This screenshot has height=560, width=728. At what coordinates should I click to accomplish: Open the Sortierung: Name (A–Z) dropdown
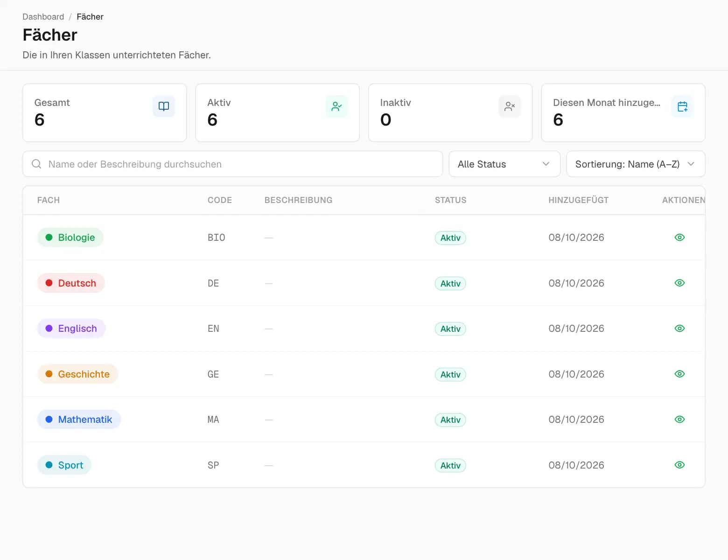tap(636, 164)
